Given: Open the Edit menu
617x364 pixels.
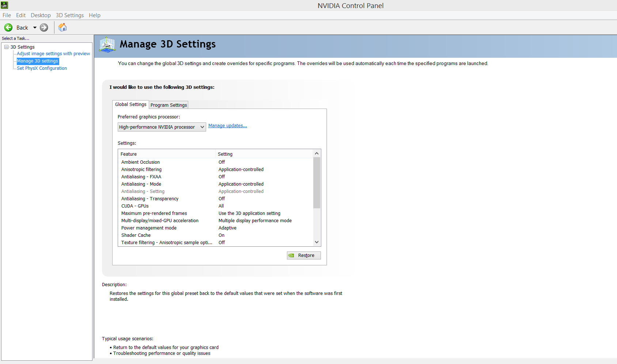Looking at the screenshot, I should (x=21, y=15).
